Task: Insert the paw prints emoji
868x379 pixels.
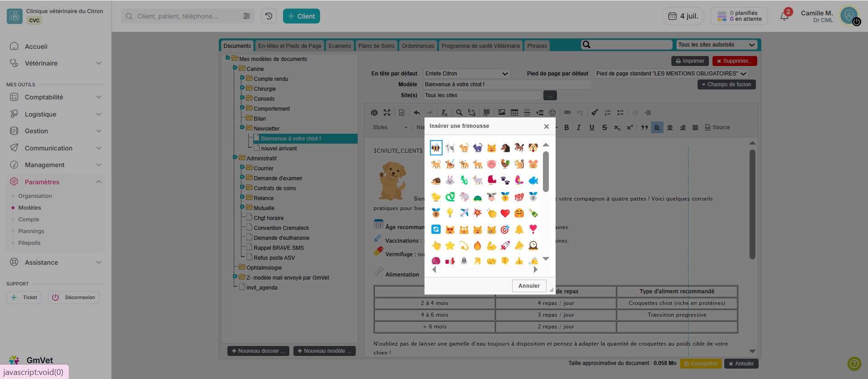Action: [505, 181]
